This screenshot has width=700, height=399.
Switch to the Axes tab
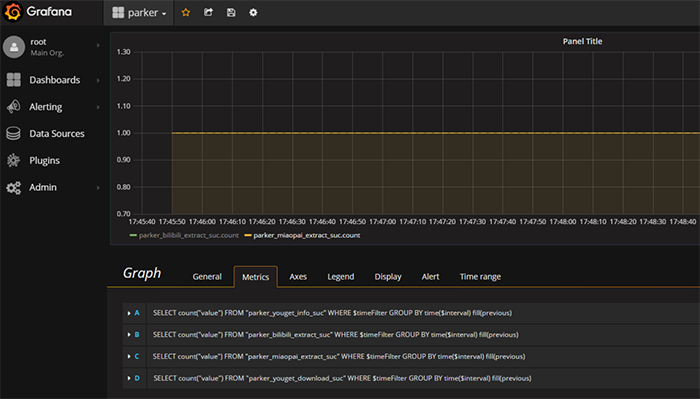coord(298,277)
